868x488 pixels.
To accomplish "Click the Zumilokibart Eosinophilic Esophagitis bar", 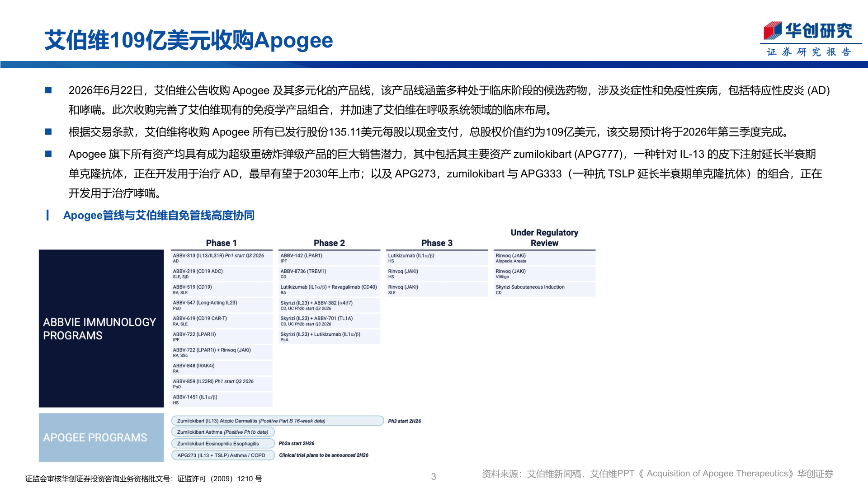I will pos(223,444).
